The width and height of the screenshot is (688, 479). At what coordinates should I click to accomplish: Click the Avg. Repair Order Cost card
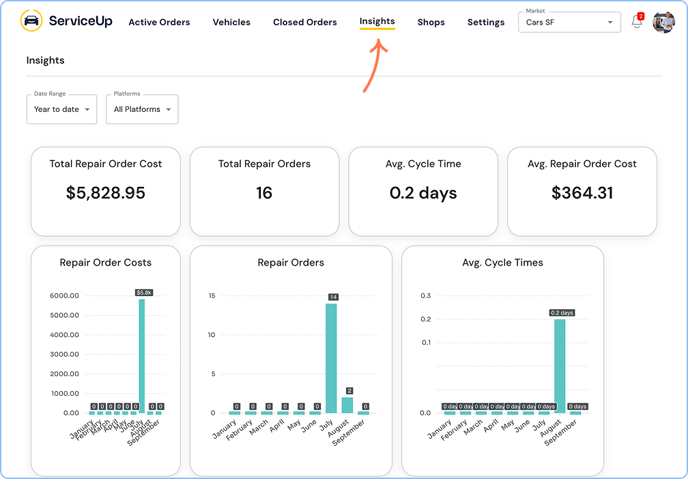582,191
